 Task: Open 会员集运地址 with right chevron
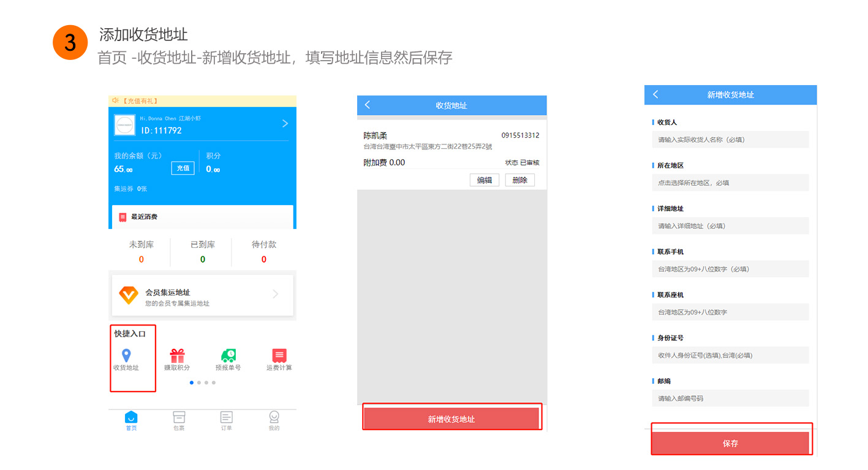click(276, 294)
